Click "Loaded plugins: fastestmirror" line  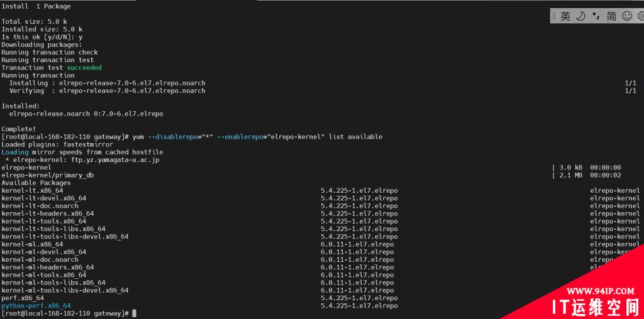tap(57, 144)
